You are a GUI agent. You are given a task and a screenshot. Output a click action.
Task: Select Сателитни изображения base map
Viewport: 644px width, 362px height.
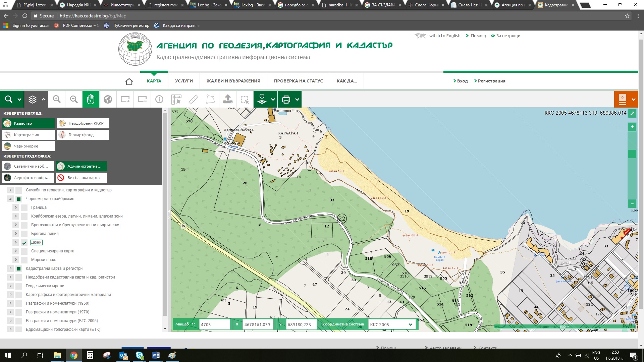tap(28, 166)
